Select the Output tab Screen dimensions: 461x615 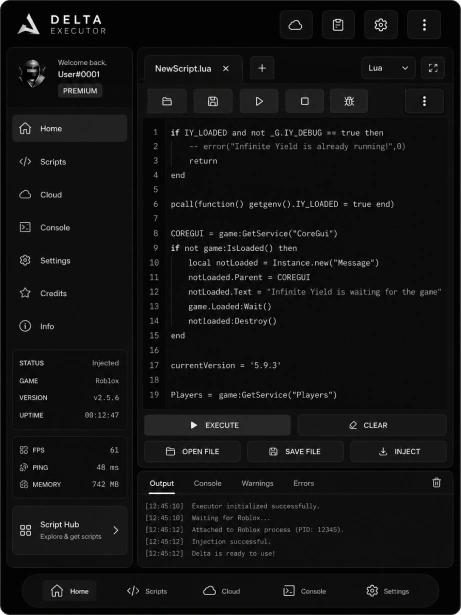tap(162, 484)
